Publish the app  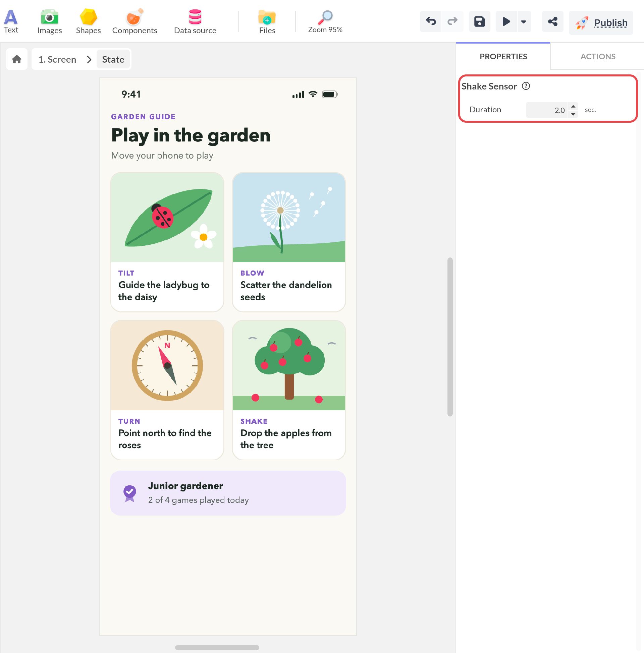click(601, 23)
